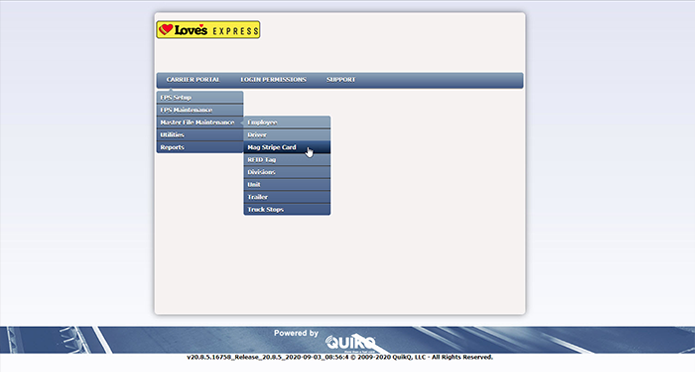Screen dimensions: 695x372
Task: Click the Love's Express logo
Action: (208, 30)
